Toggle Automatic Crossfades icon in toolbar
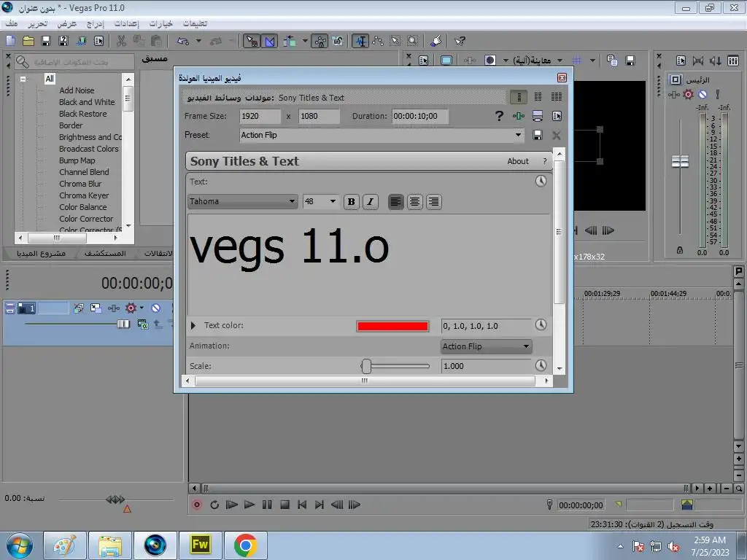Screen dimensions: 747x560 click(270, 41)
